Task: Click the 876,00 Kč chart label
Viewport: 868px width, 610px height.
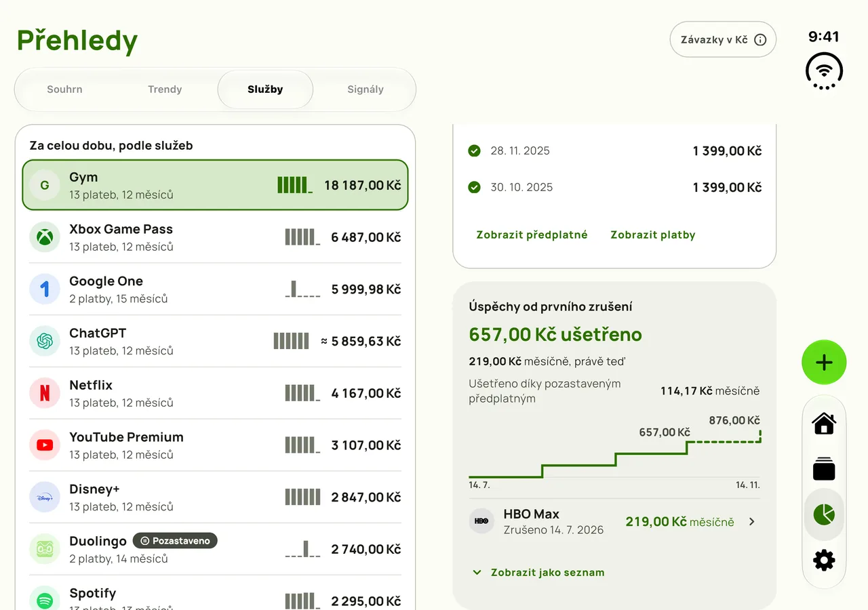Action: coord(734,420)
